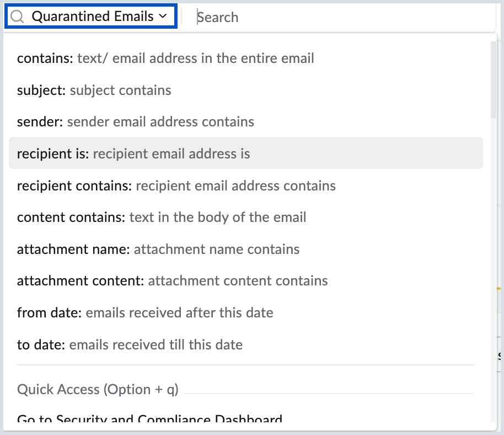
Task: Open the Quarantined Emails scope dropdown
Action: (92, 17)
